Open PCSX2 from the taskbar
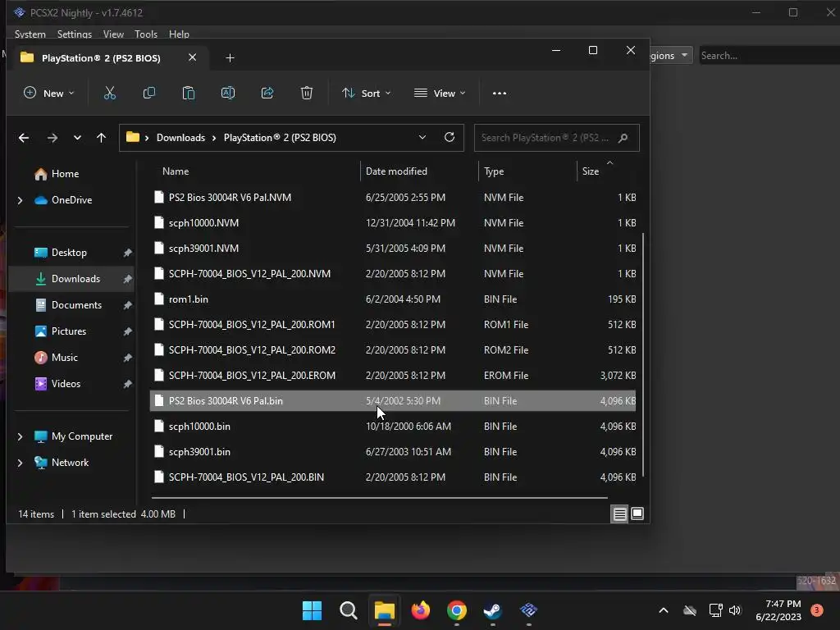The width and height of the screenshot is (840, 630). pyautogui.click(x=529, y=610)
